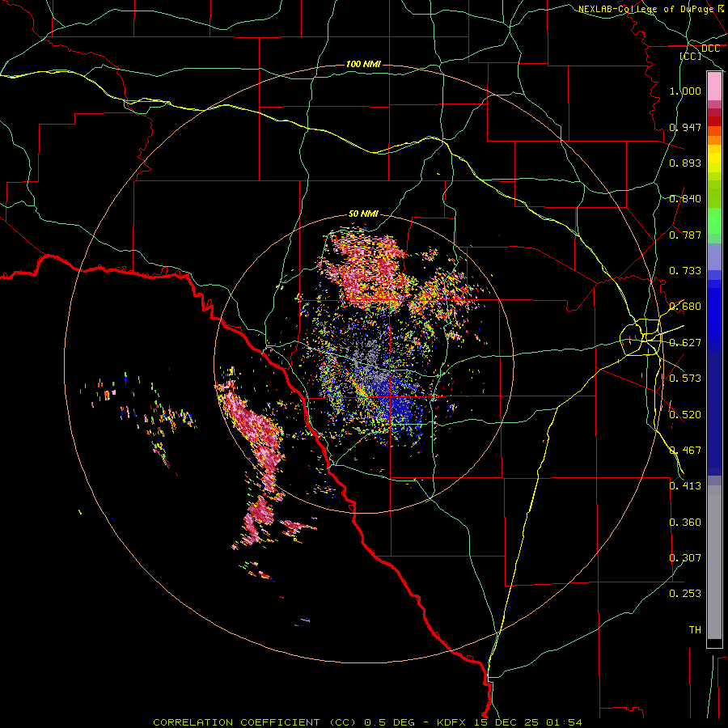The width and height of the screenshot is (728, 728).
Task: Click the 0.307 colorbar value
Action: click(x=685, y=558)
